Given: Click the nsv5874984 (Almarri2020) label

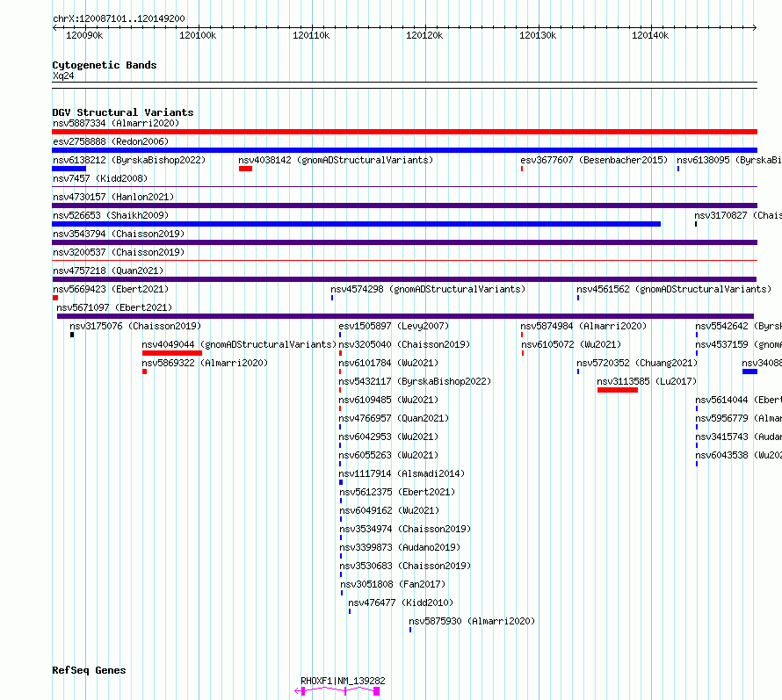Looking at the screenshot, I should pyautogui.click(x=583, y=326).
